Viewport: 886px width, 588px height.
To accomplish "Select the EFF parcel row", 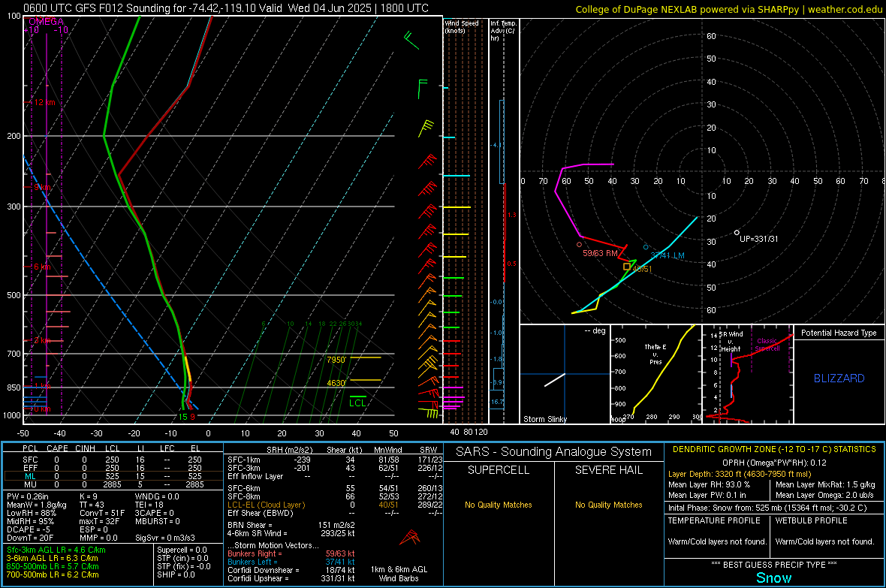I will click(x=113, y=468).
